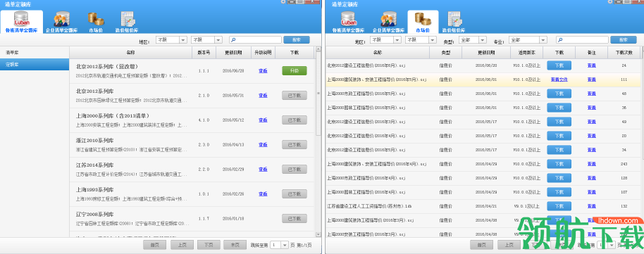Select 浙江2010系列库 row title
The image size is (644, 254).
coord(94,140)
